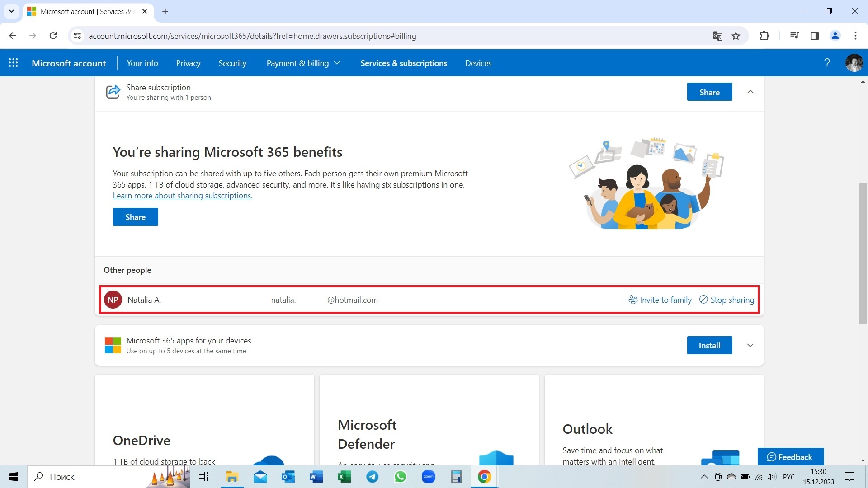Open a new browser tab
The width and height of the screenshot is (868, 488).
coord(165,11)
